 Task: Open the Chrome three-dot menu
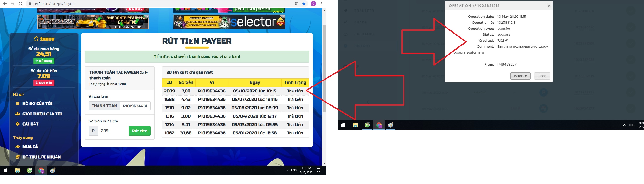(321, 4)
